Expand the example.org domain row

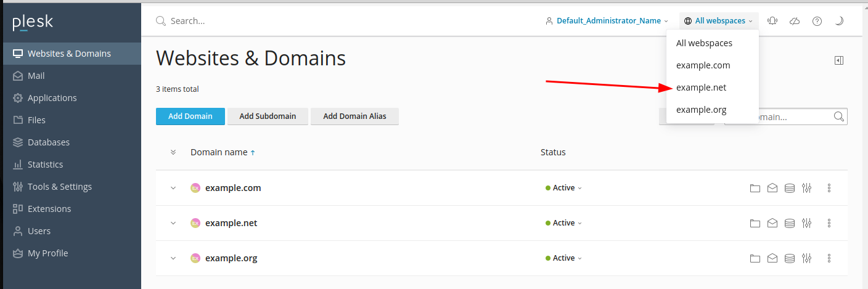point(173,258)
